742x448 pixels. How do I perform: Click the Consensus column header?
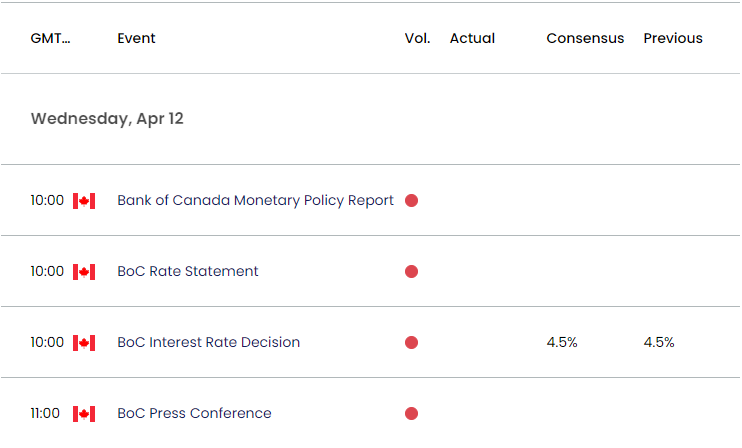click(585, 39)
